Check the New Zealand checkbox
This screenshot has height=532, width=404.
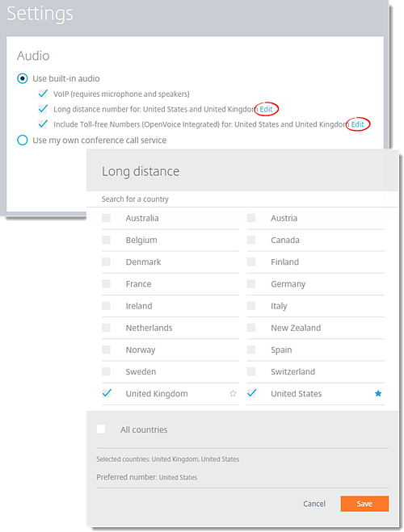[x=251, y=328]
